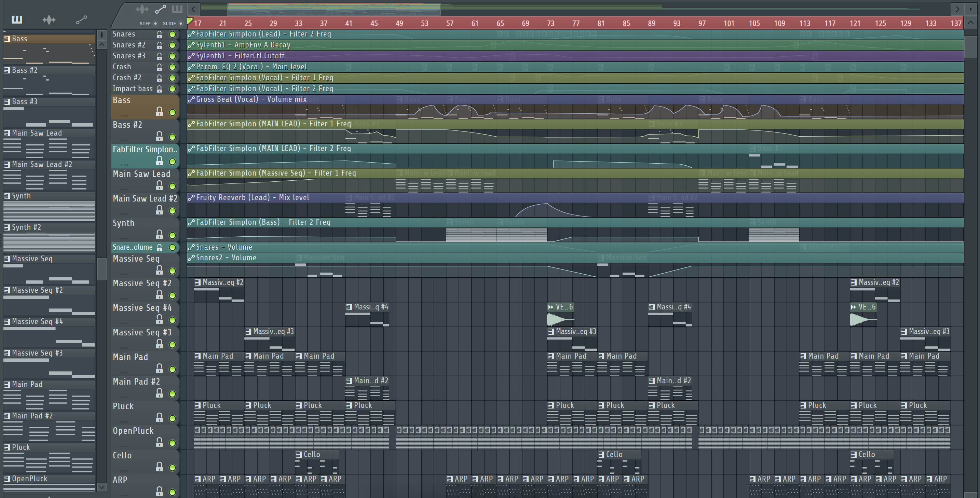Select the picker's audio waveform filter icon
The image size is (980, 498).
click(49, 19)
